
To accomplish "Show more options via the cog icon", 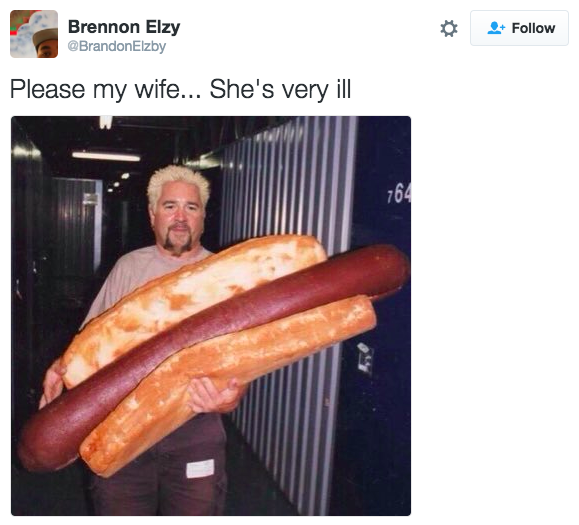I will pos(449,28).
